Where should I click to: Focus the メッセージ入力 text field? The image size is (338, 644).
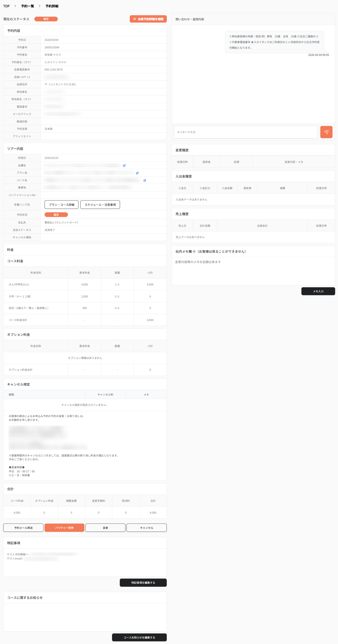pyautogui.click(x=246, y=132)
